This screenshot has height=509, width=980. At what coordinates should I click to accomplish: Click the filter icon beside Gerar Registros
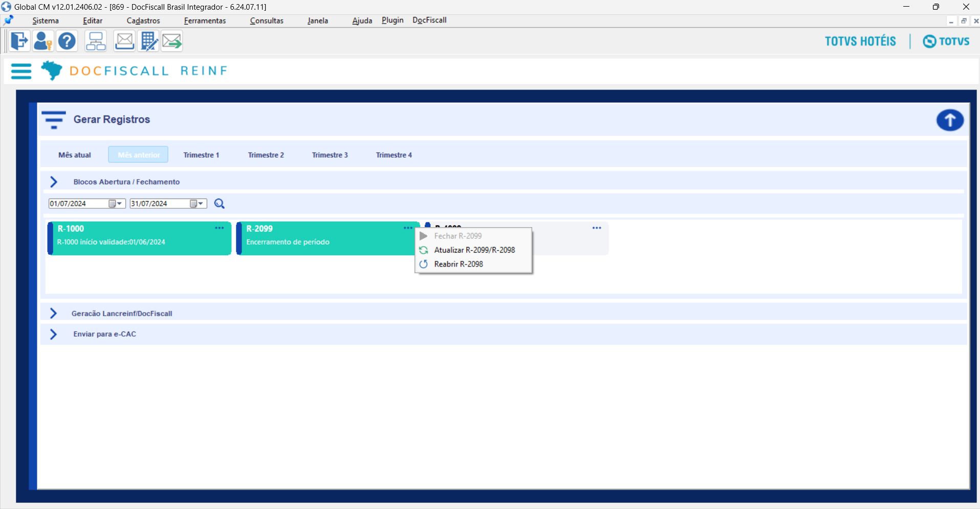click(54, 120)
